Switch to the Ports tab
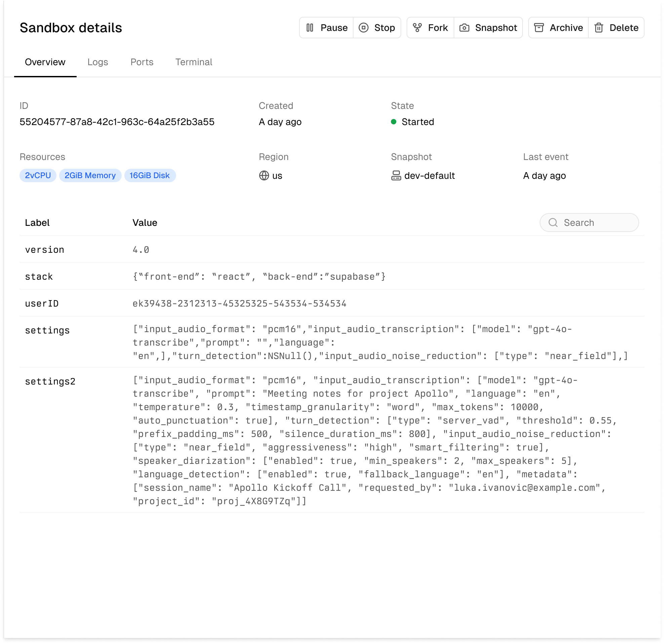This screenshot has width=664, height=644. coord(141,62)
